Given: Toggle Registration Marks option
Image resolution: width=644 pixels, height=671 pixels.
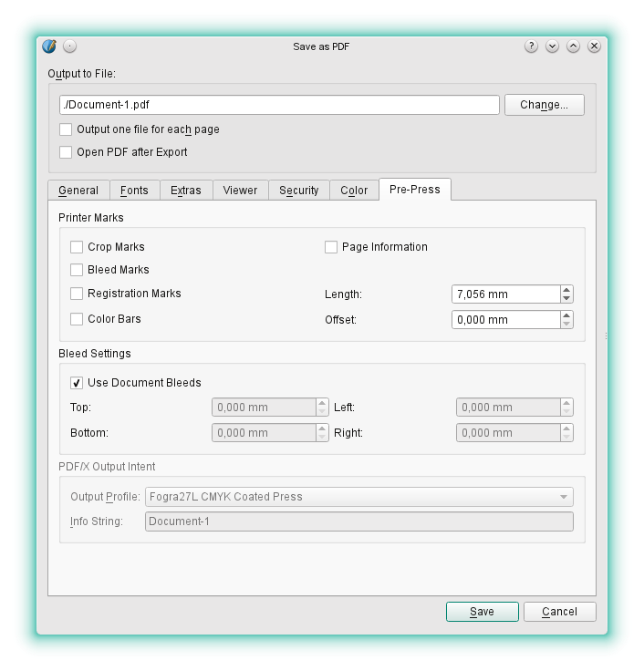Looking at the screenshot, I should [x=77, y=294].
